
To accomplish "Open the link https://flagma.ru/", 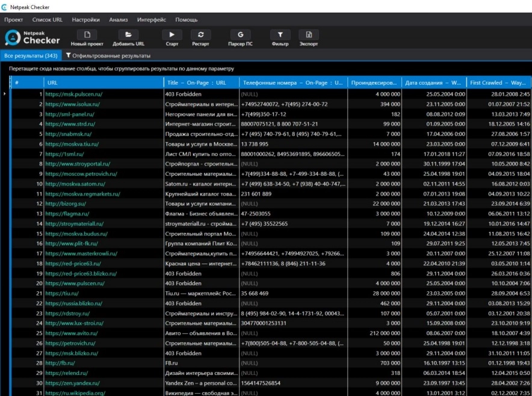I will (x=67, y=214).
